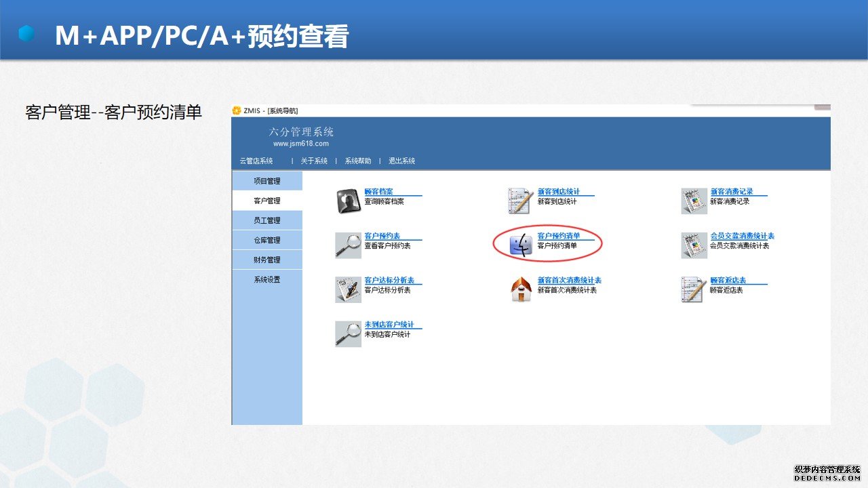Go to 仓库管理 in the sidebar
868x488 pixels.
tap(267, 240)
